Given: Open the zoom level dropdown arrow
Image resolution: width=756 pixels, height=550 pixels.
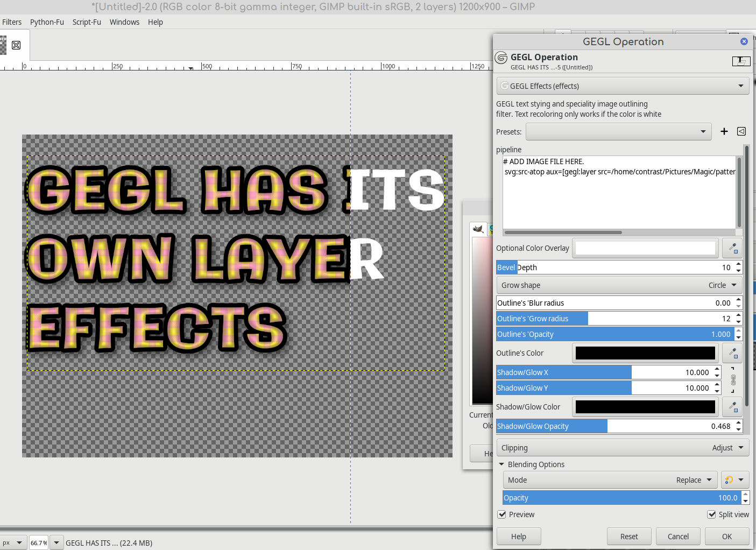Looking at the screenshot, I should (56, 542).
